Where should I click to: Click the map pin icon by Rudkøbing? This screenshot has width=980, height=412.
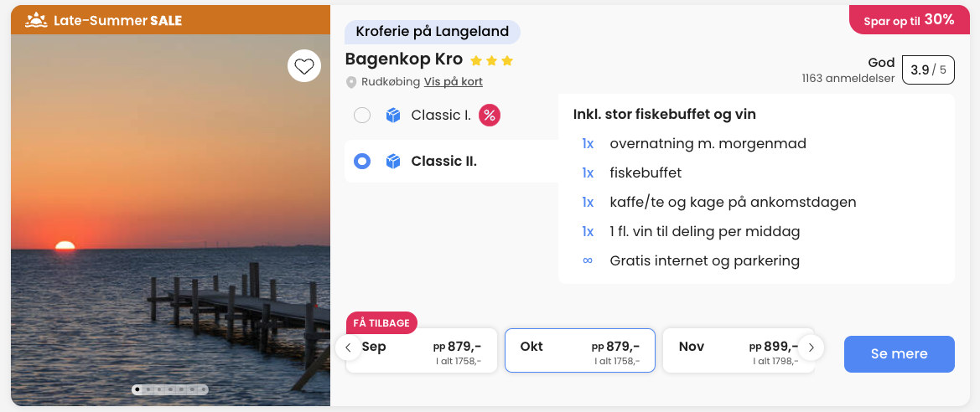(351, 82)
